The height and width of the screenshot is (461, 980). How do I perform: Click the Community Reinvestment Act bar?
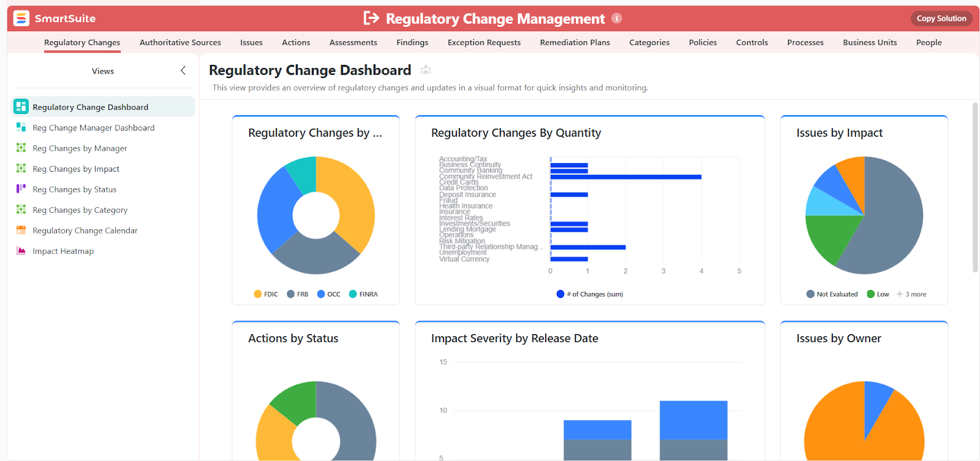coord(626,177)
